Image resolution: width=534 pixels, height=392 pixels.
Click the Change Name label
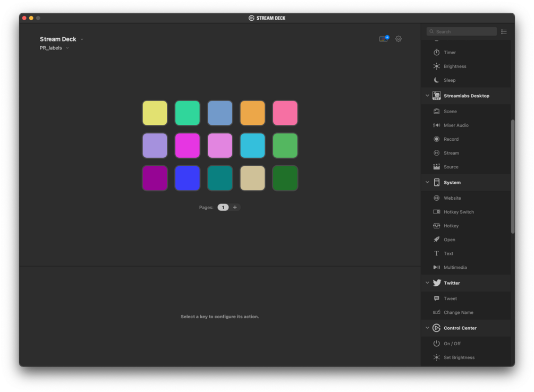pyautogui.click(x=459, y=312)
